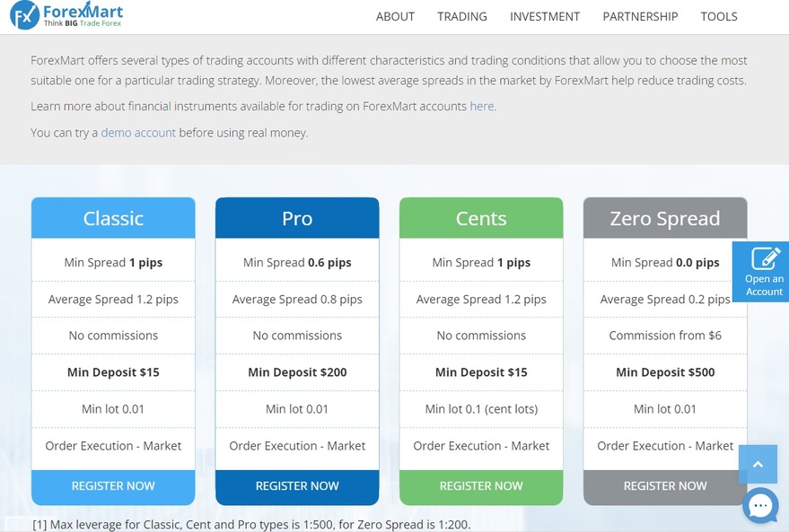Open the TOOLS menu
Viewport: 789px width, 532px height.
click(719, 16)
